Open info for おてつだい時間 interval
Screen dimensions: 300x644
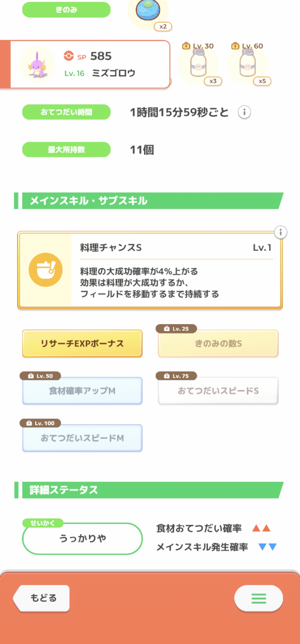(244, 112)
